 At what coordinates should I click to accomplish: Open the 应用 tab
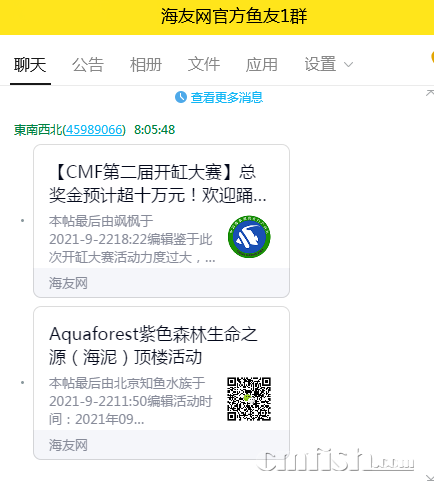[262, 65]
